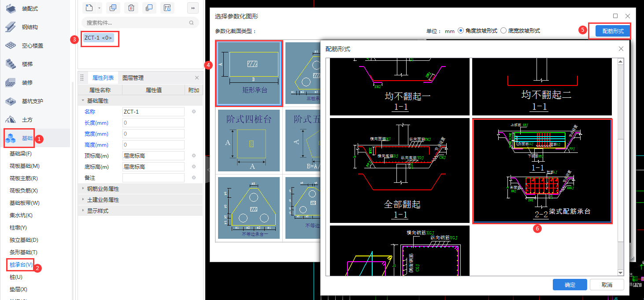Select 集水坑(K) item
This screenshot has height=300, width=644.
click(x=21, y=215)
